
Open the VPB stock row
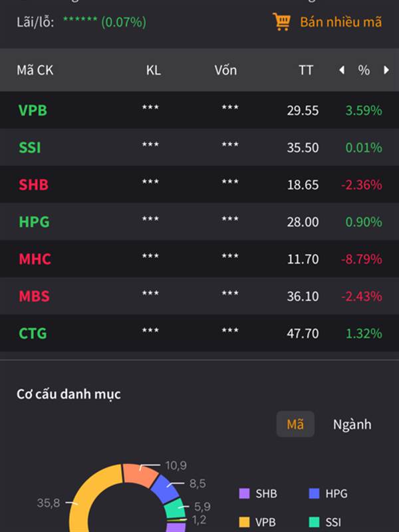tap(199, 110)
